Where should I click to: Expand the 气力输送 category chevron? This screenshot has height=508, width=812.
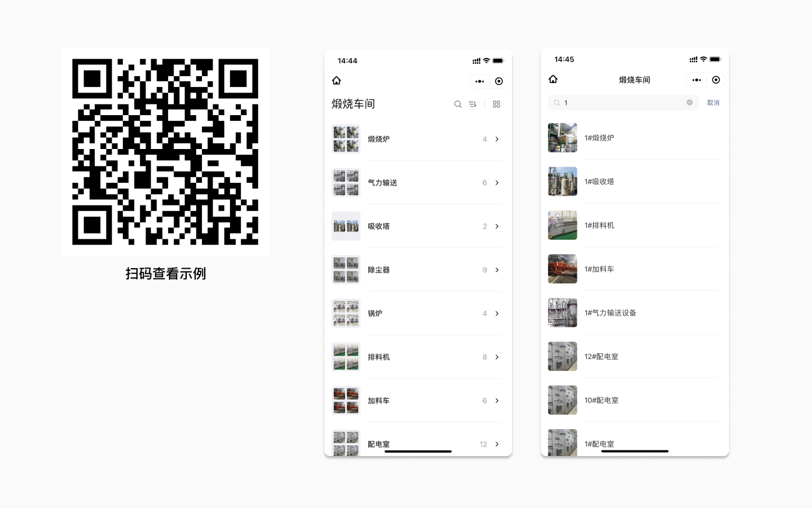(x=497, y=183)
